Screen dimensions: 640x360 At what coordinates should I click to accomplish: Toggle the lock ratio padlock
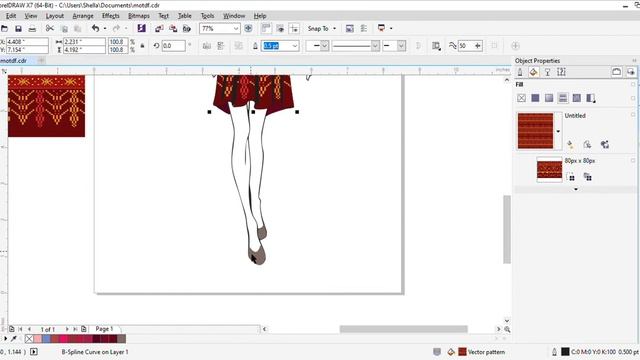tap(142, 46)
